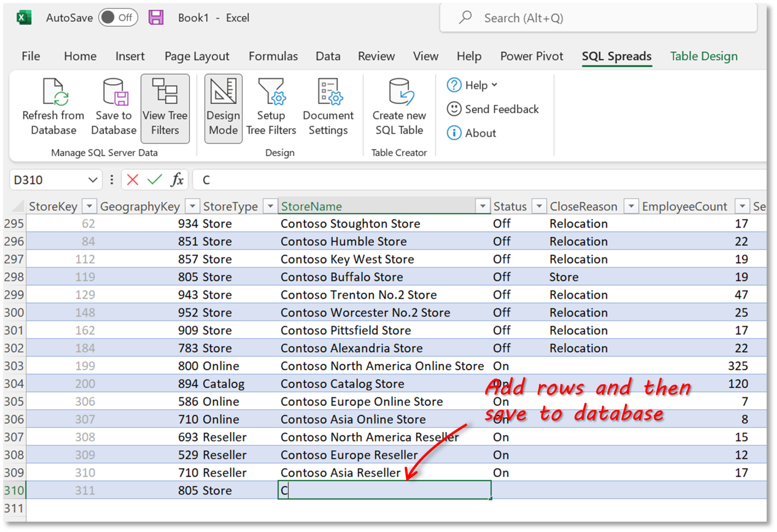This screenshot has height=532, width=777.
Task: Click the Save icon in quick access toolbar
Action: (156, 17)
